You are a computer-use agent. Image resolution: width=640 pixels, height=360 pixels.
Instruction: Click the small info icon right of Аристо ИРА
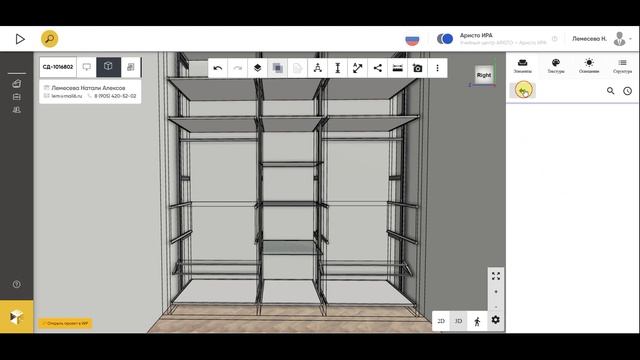(x=554, y=39)
